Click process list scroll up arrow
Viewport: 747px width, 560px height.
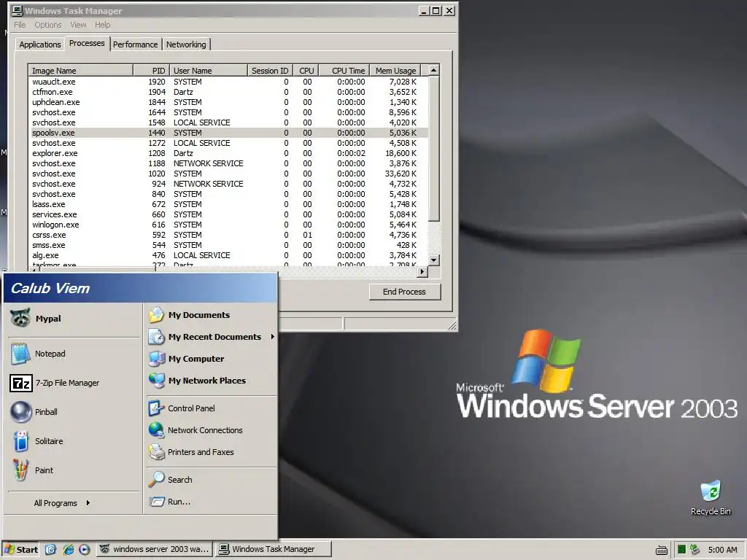433,70
